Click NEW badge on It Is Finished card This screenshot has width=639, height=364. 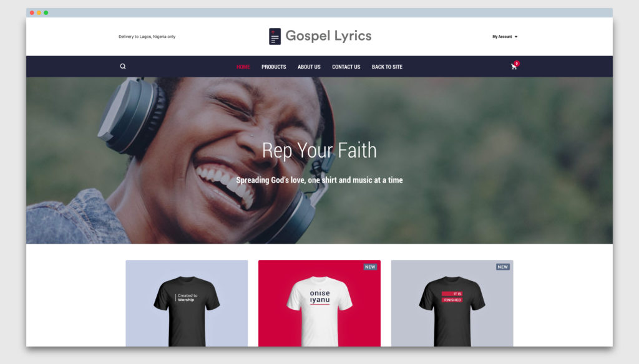pyautogui.click(x=503, y=267)
